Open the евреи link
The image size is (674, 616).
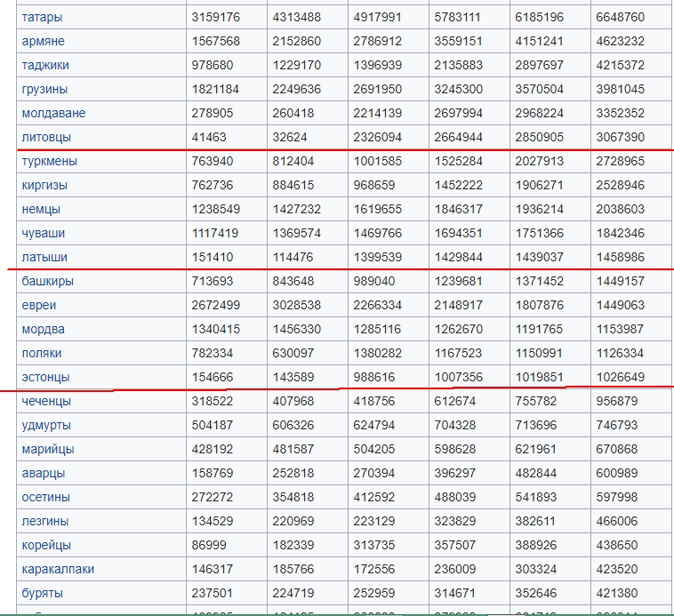39,306
